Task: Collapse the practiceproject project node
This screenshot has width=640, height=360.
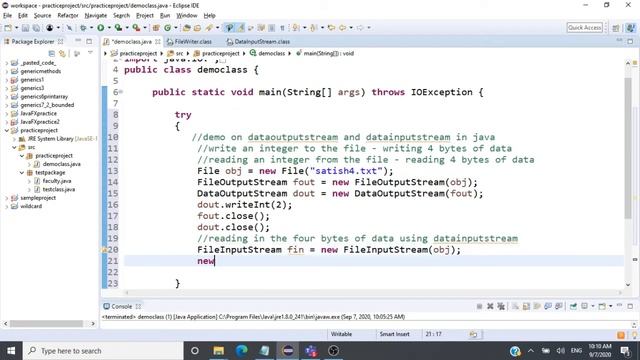Action: click(7, 131)
